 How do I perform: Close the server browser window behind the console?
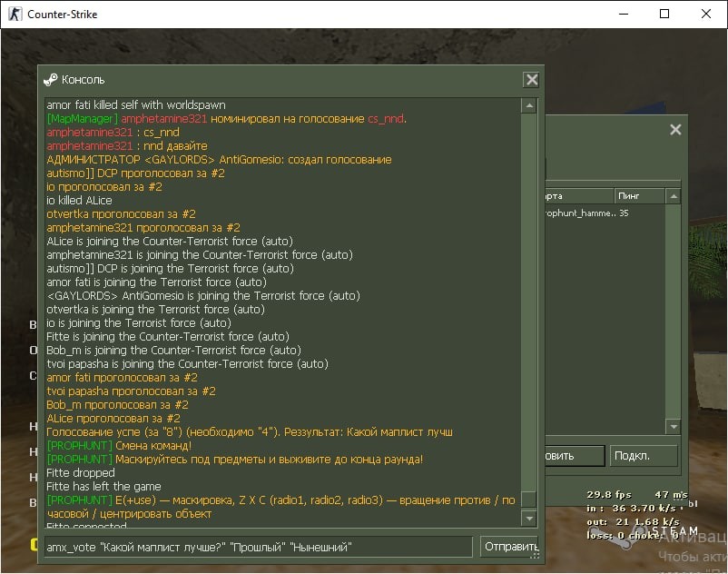pos(675,130)
